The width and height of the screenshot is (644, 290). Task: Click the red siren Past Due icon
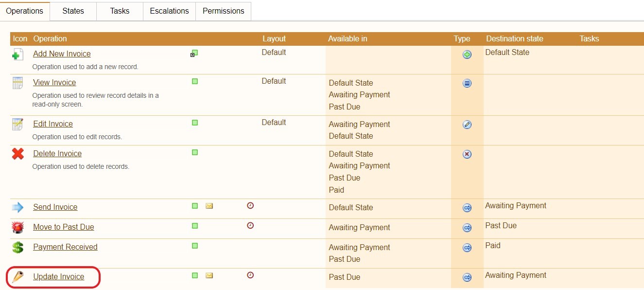(17, 227)
